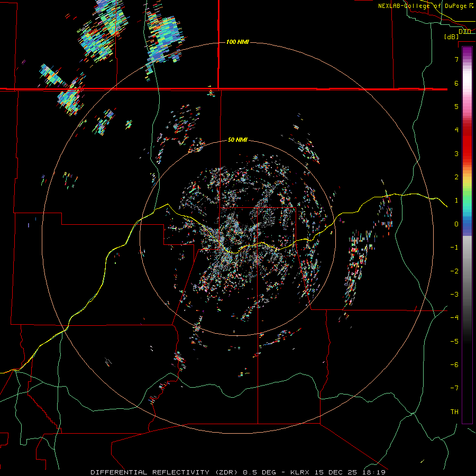Click the 100 NMI range ring label
The image size is (476, 476).
pos(237,42)
